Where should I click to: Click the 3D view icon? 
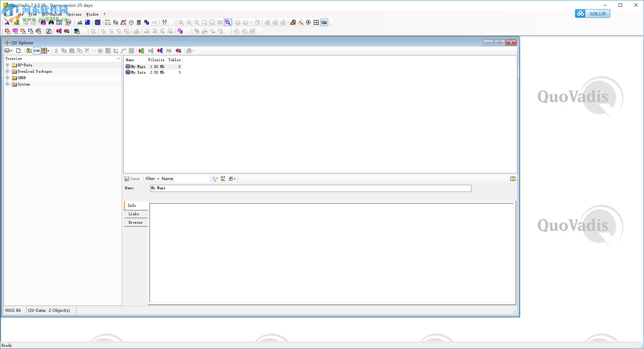click(x=220, y=22)
